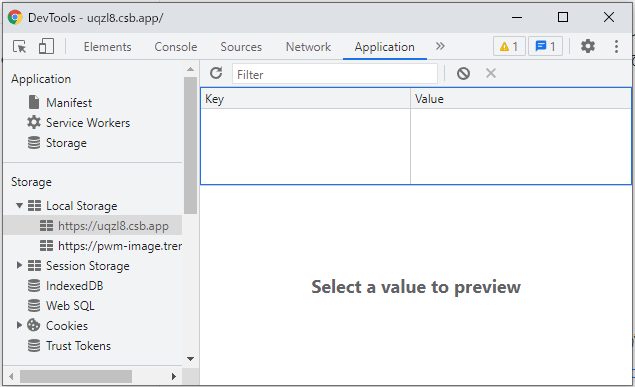The image size is (635, 387).
Task: Open the issues counter with the message icon
Action: pyautogui.click(x=545, y=46)
